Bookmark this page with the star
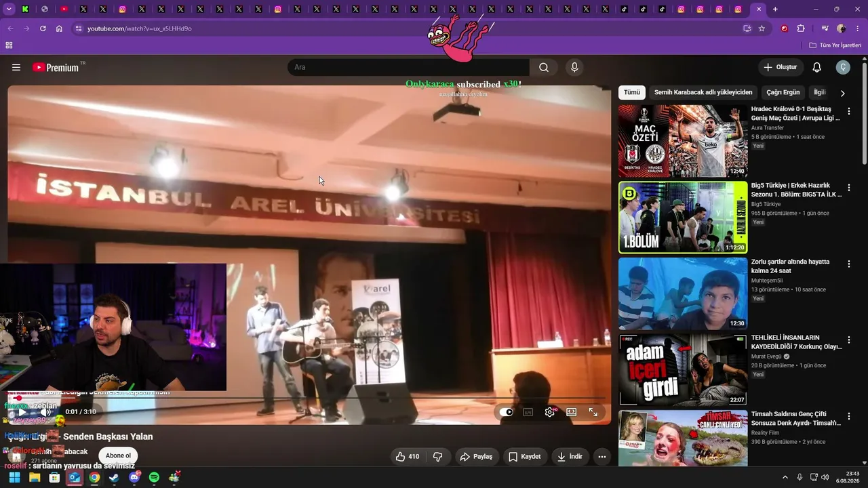This screenshot has width=868, height=488. (762, 28)
